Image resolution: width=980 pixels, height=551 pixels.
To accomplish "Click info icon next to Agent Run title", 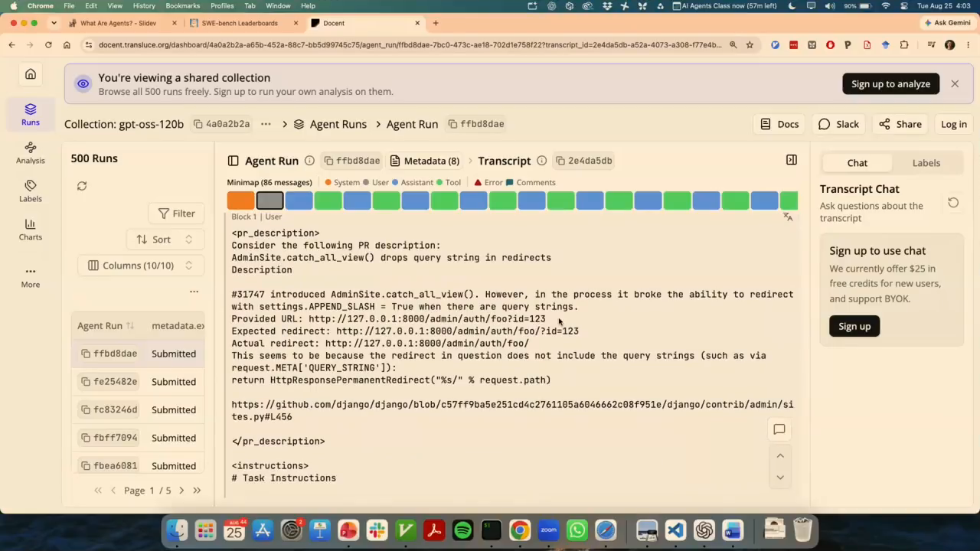I will click(x=309, y=161).
